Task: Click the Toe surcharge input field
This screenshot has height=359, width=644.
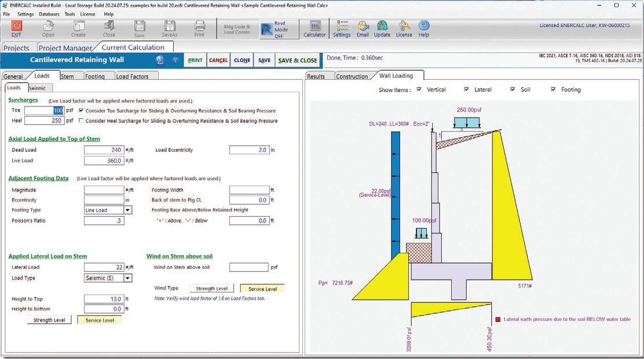Action: 44,111
